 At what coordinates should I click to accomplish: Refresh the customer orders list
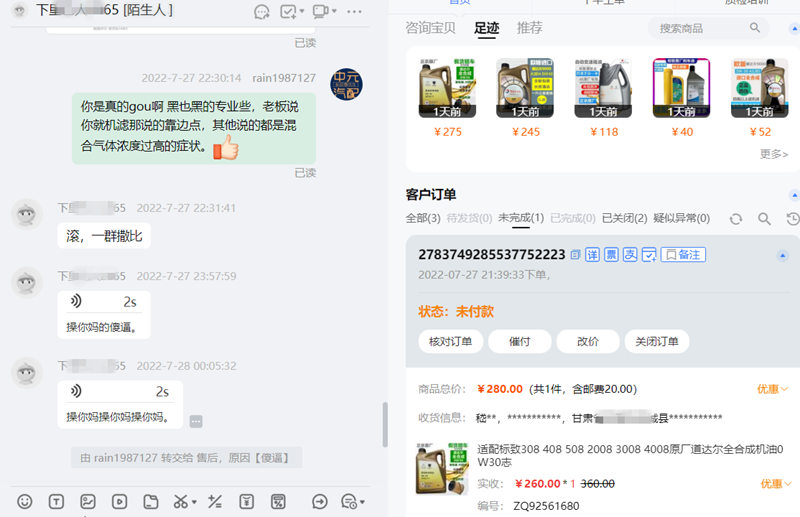[x=736, y=218]
